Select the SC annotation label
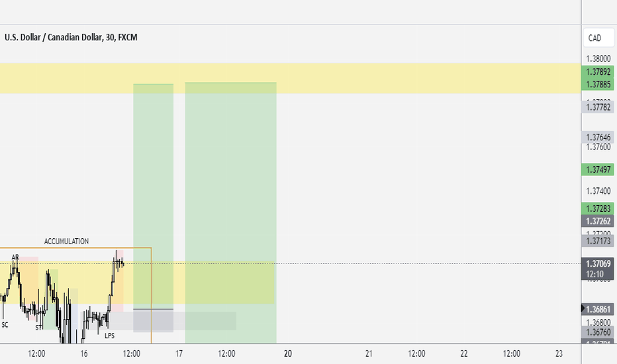 (x=5, y=325)
